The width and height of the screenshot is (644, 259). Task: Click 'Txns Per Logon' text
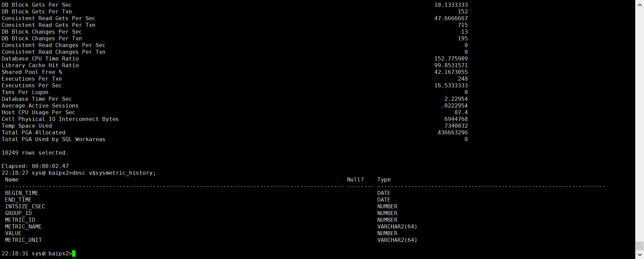pos(25,92)
